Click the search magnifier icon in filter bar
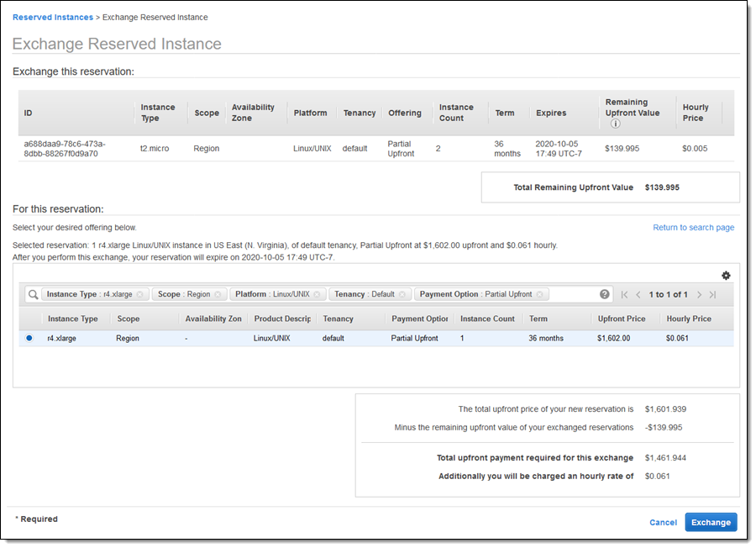Image resolution: width=756 pixels, height=548 pixels. coord(33,295)
